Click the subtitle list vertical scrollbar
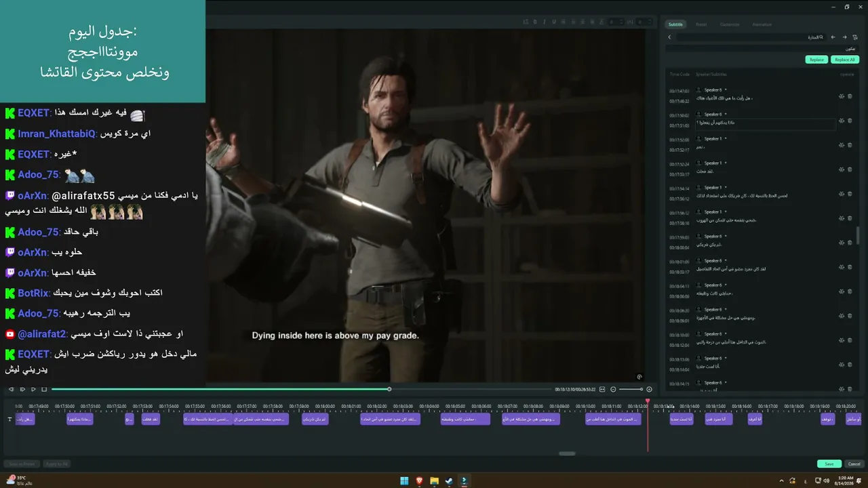 (x=859, y=235)
